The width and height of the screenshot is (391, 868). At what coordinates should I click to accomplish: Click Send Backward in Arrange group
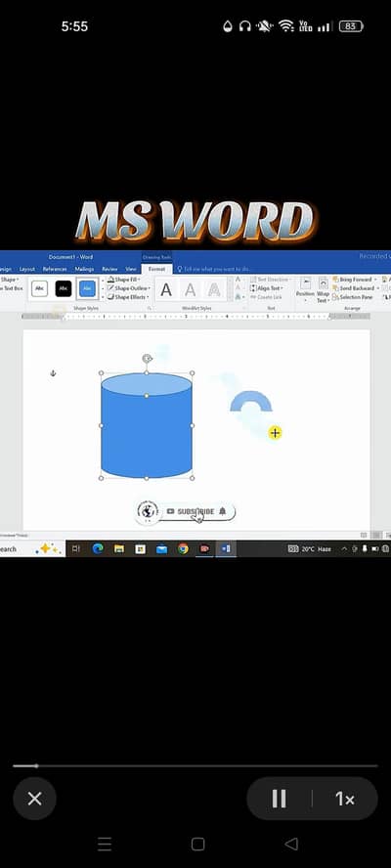click(353, 288)
